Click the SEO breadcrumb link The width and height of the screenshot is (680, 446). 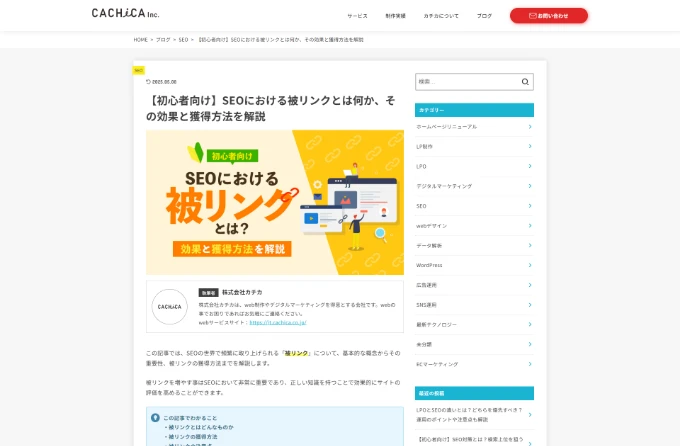pyautogui.click(x=183, y=39)
